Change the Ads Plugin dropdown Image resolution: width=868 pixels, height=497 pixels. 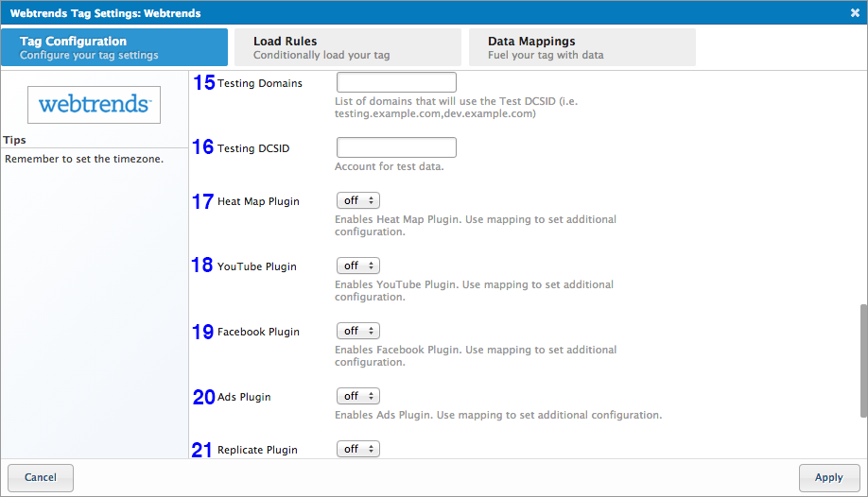[358, 396]
